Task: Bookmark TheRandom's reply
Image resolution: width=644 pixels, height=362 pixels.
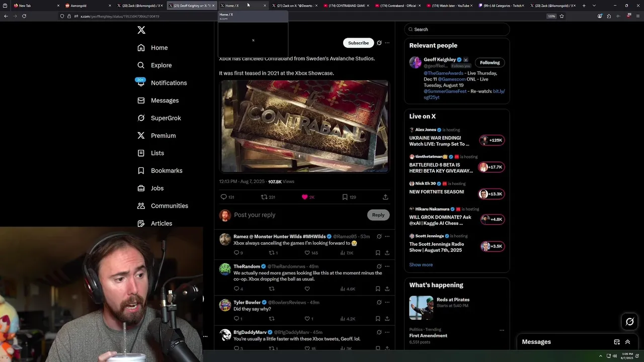Action: coord(377,289)
